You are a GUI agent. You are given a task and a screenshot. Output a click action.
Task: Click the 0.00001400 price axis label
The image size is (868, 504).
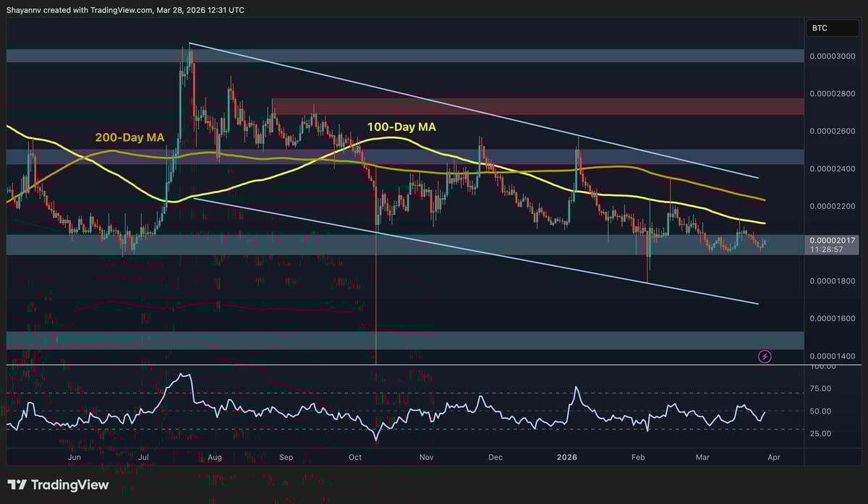[833, 356]
